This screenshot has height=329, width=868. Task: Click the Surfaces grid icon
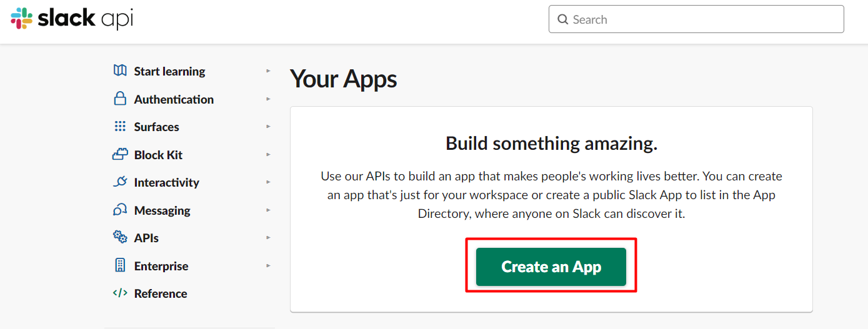(x=120, y=127)
